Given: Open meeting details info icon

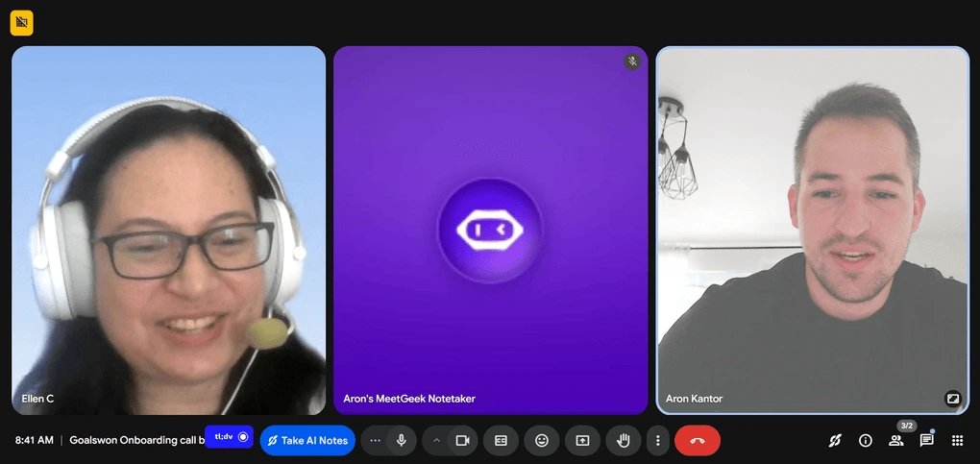Looking at the screenshot, I should [x=866, y=440].
